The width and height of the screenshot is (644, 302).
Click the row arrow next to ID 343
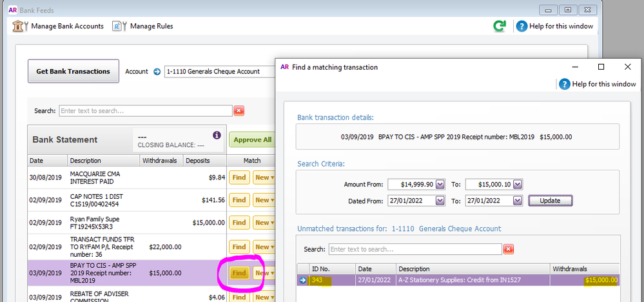pyautogui.click(x=302, y=280)
